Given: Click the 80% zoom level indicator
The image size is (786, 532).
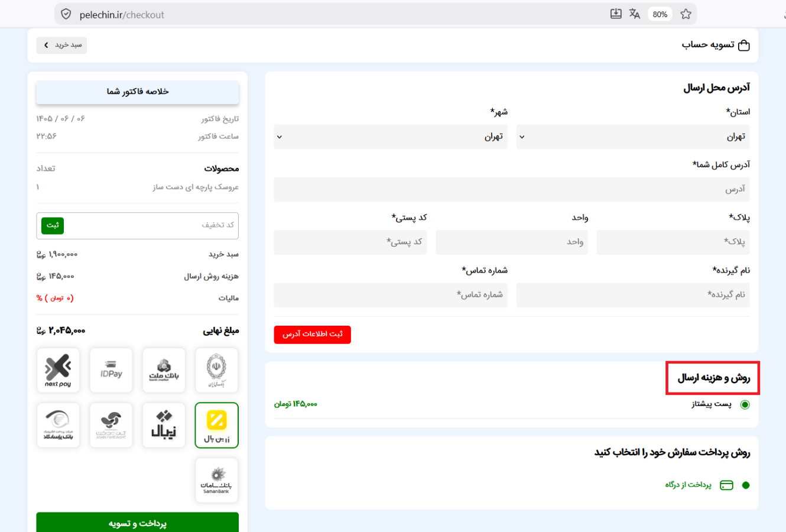Looking at the screenshot, I should pos(660,14).
